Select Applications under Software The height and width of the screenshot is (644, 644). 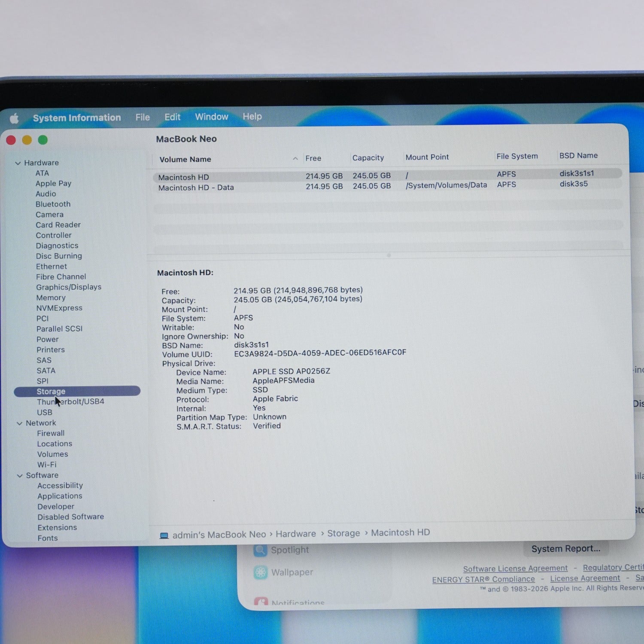pyautogui.click(x=60, y=496)
